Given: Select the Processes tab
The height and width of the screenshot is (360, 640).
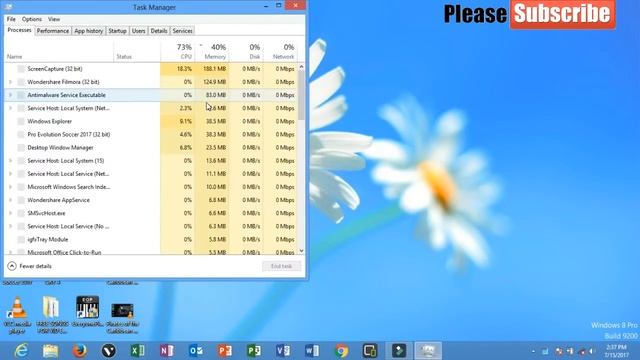Looking at the screenshot, I should click(19, 30).
